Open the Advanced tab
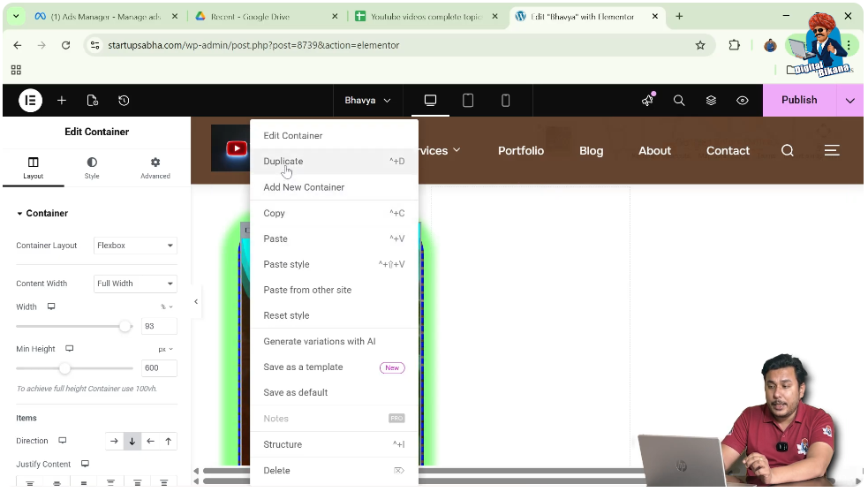Viewport: 868px width, 492px height. pyautogui.click(x=155, y=168)
